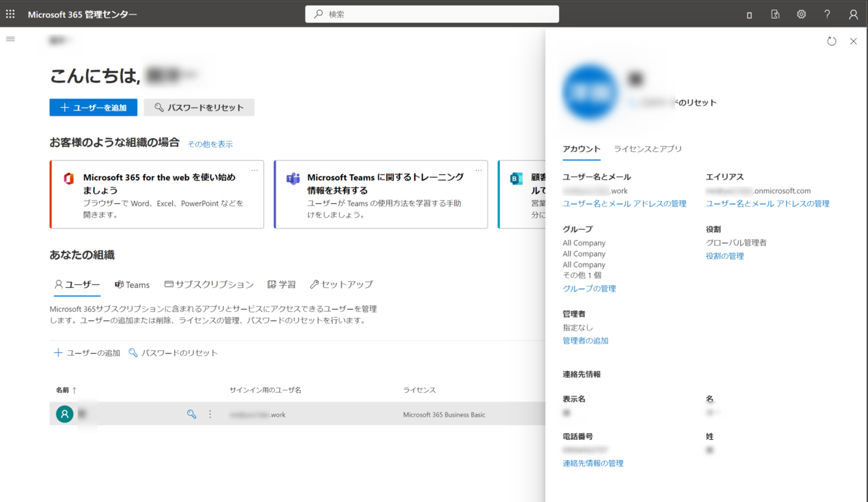Open the account profile icon in header
The width and height of the screenshot is (868, 502).
(x=854, y=14)
